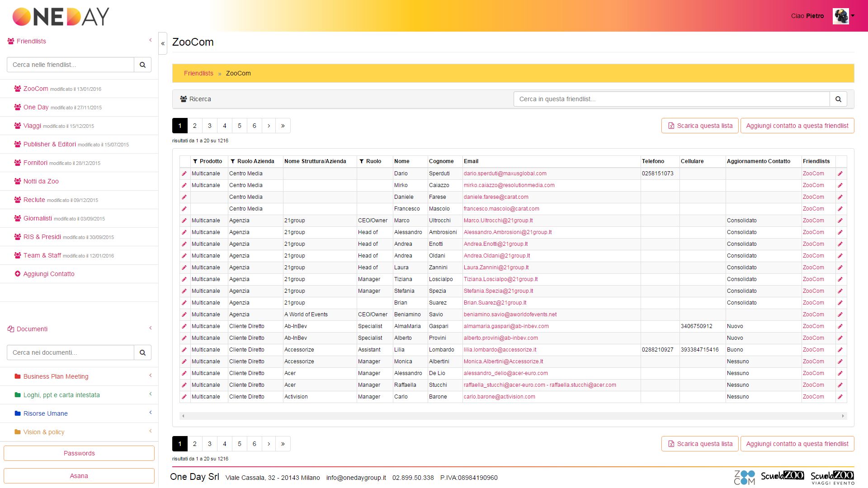868x488 pixels.
Task: Collapse the Documenti section chevron
Action: 151,328
